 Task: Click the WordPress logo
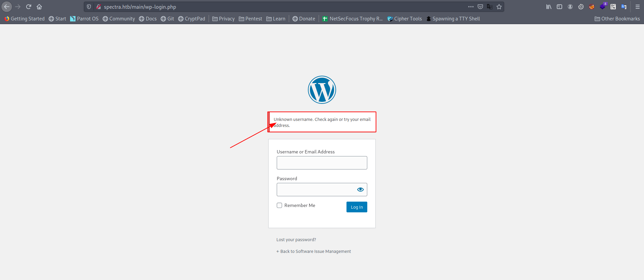pos(322,90)
